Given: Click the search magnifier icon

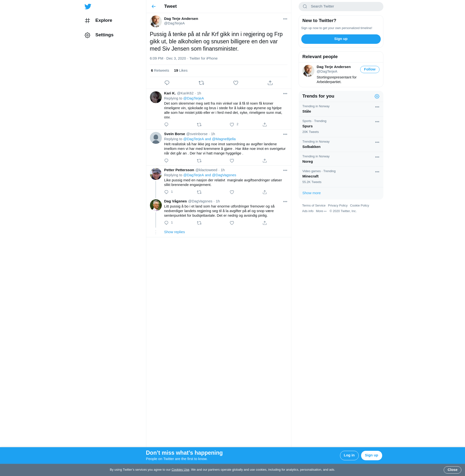Looking at the screenshot, I should (305, 6).
